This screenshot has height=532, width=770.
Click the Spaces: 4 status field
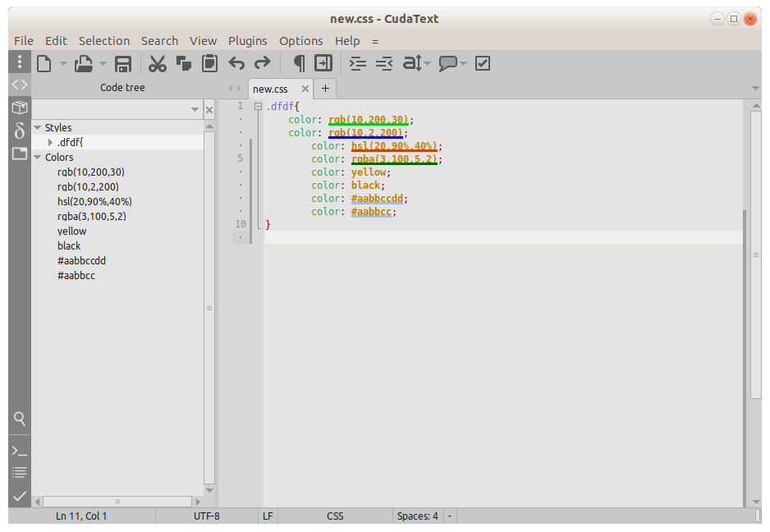[417, 516]
